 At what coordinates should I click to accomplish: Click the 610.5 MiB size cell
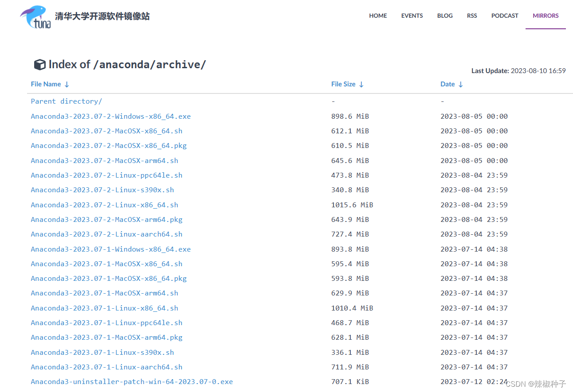(x=350, y=146)
